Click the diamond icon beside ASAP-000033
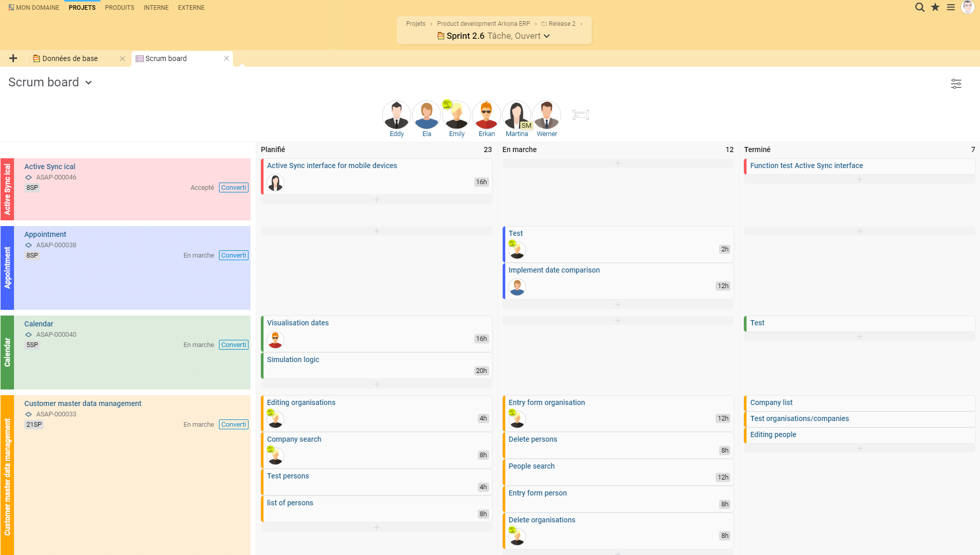 coord(28,414)
